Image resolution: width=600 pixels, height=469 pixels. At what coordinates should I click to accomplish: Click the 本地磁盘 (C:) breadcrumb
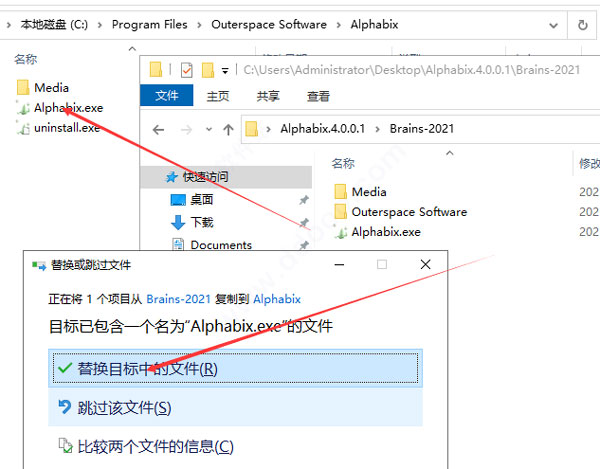pos(54,24)
